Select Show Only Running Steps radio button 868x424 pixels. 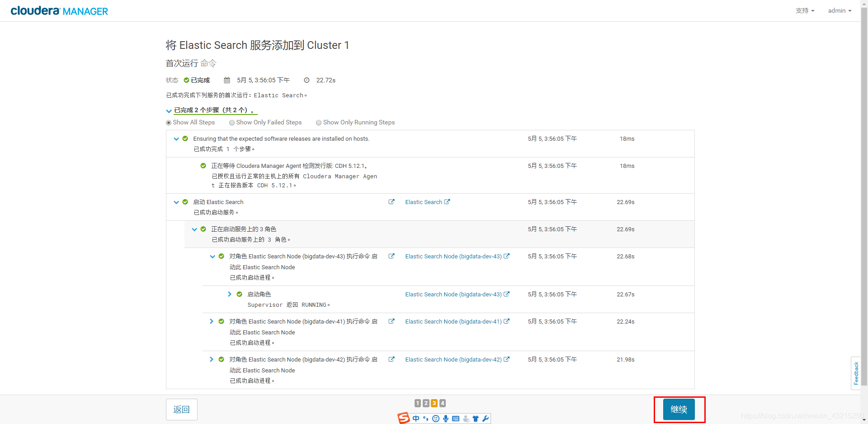point(319,123)
